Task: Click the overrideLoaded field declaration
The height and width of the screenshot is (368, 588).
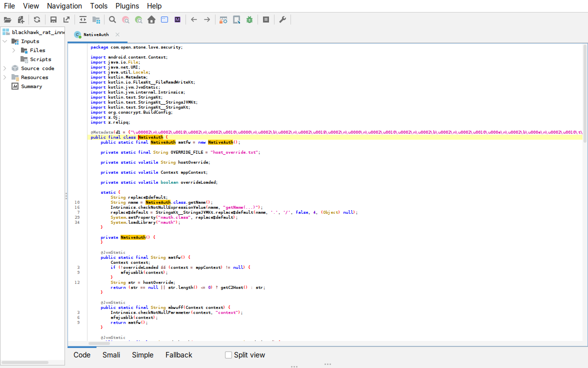Action: (x=159, y=182)
